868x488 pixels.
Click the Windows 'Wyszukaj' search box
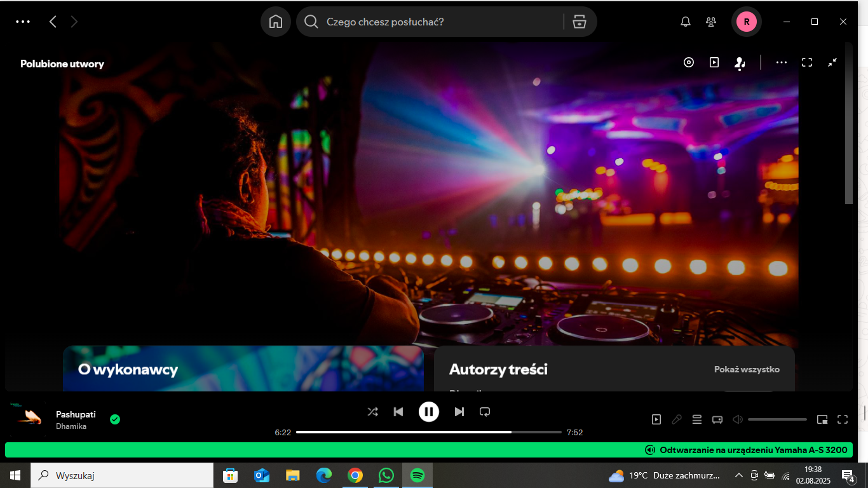click(122, 475)
